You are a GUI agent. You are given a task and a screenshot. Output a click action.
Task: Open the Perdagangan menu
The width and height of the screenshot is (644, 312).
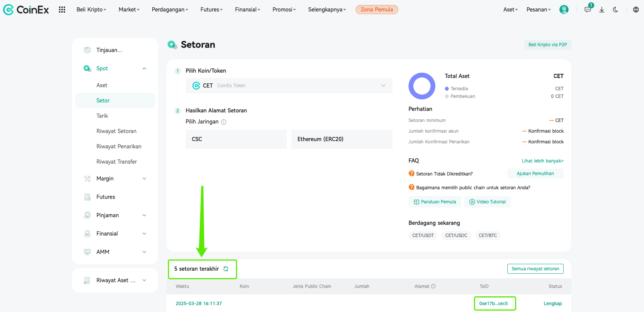(x=170, y=10)
